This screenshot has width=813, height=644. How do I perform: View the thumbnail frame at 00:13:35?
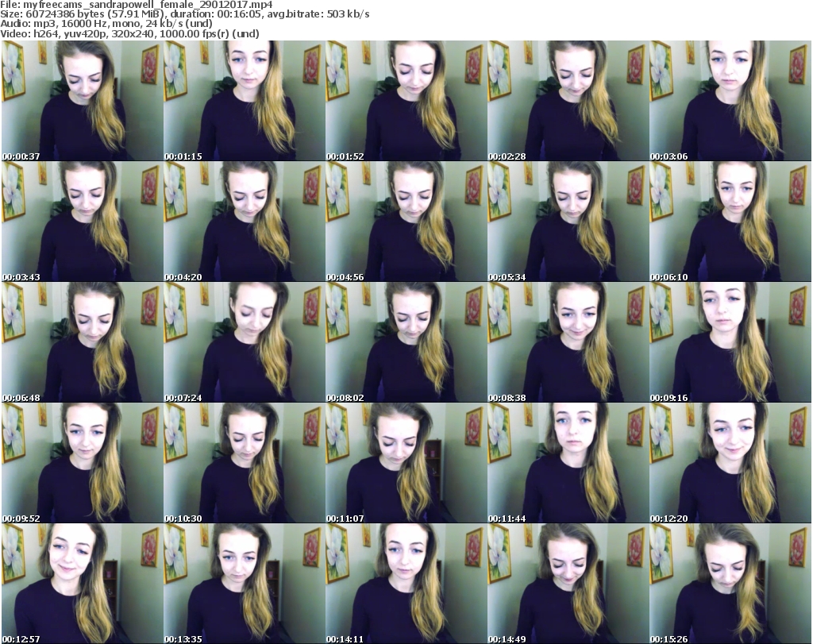coord(245,584)
